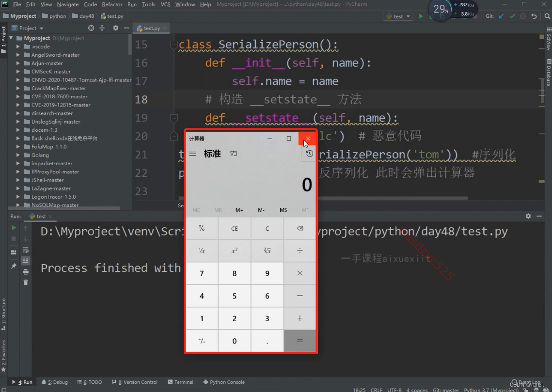Viewport: 552px width, 392px height.
Task: Expand the impacket-master folder
Action: pos(18,163)
